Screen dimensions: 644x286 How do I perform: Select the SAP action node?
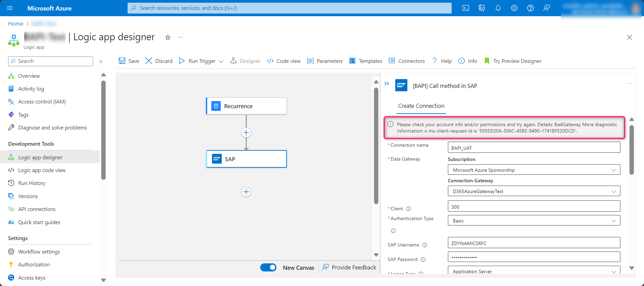pos(246,159)
